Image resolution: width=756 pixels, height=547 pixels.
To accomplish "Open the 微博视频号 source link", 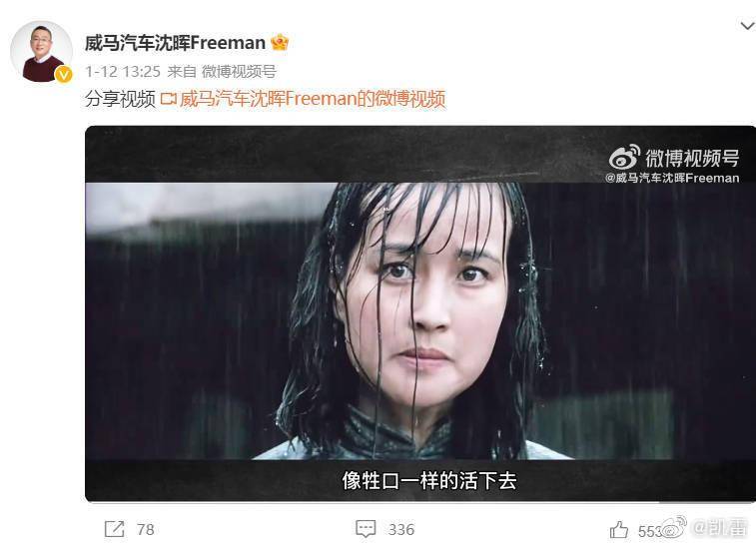I will point(239,71).
